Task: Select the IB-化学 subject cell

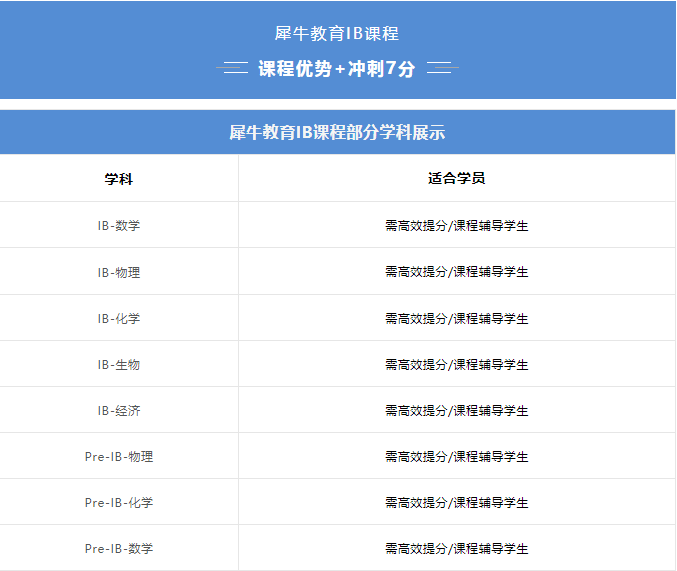Action: point(119,318)
